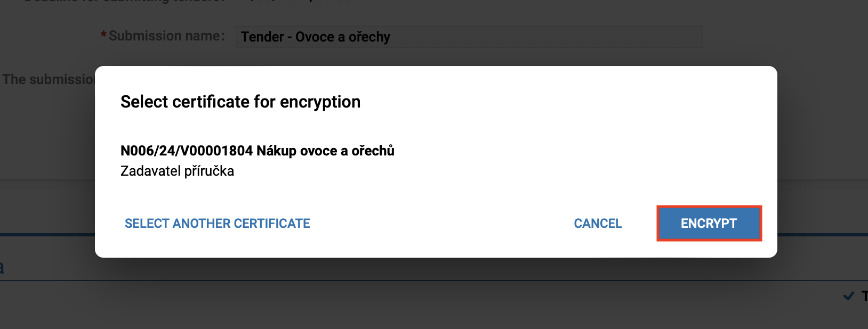Click the cut-off deadline date value at top
This screenshot has height=329, width=868.
point(299,1)
